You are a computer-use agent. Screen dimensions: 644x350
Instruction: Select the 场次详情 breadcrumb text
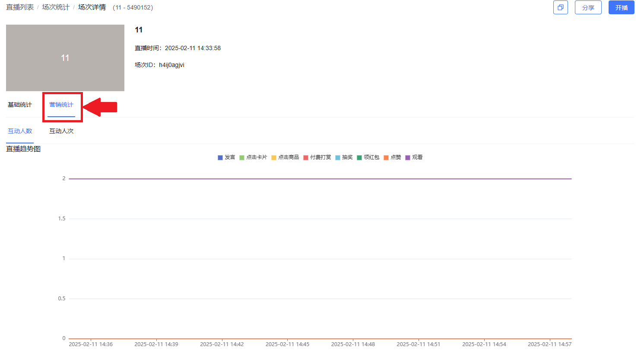click(x=92, y=7)
